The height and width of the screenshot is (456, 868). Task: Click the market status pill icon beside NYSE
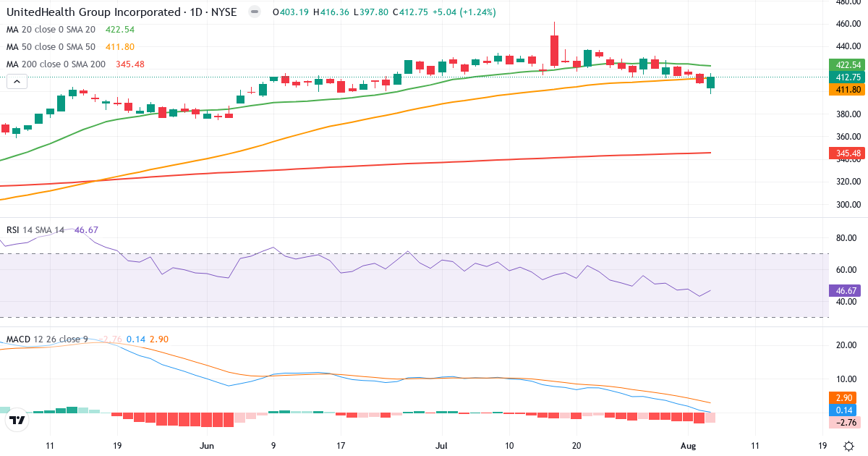pyautogui.click(x=254, y=12)
